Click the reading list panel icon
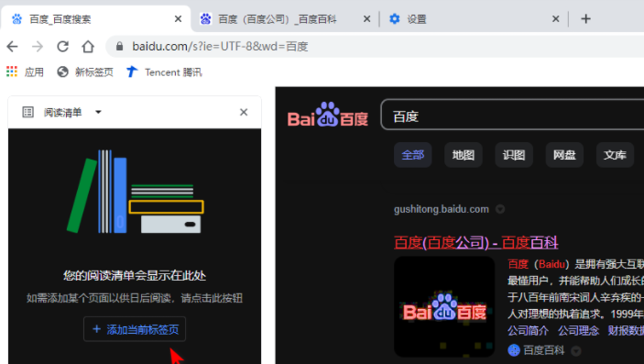Image resolution: width=644 pixels, height=364 pixels. click(27, 112)
